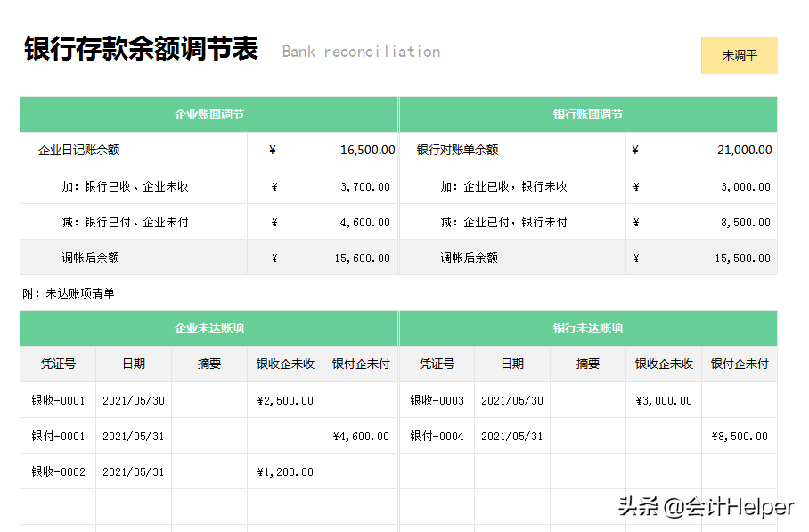Click the 未调平 status button
Image resolution: width=809 pixels, height=532 pixels.
pos(740,55)
